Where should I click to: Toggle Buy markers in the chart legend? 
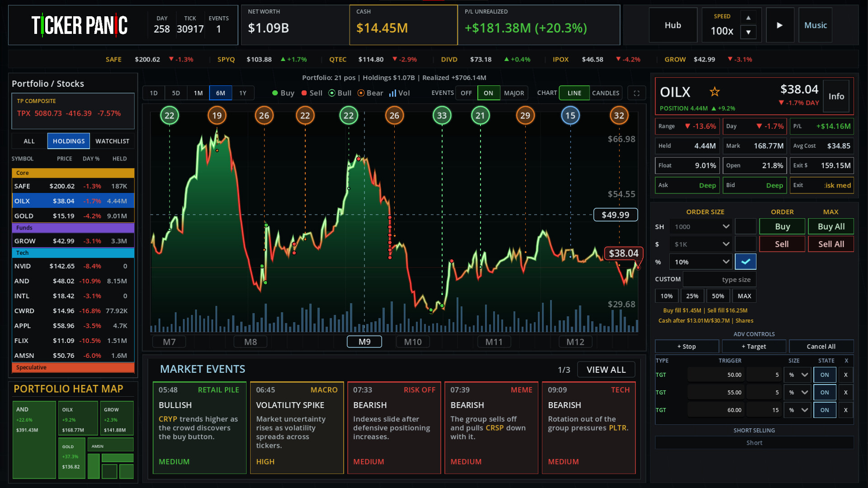pyautogui.click(x=283, y=93)
